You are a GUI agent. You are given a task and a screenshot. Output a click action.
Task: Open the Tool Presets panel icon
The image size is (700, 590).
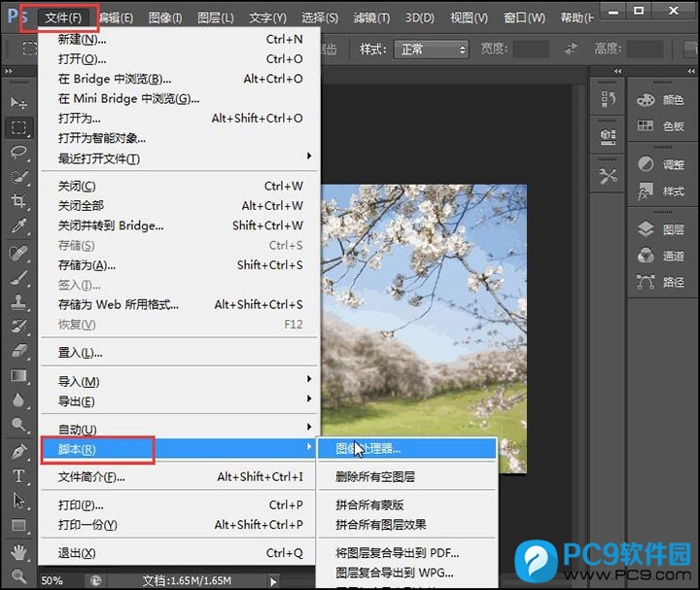pos(608,176)
